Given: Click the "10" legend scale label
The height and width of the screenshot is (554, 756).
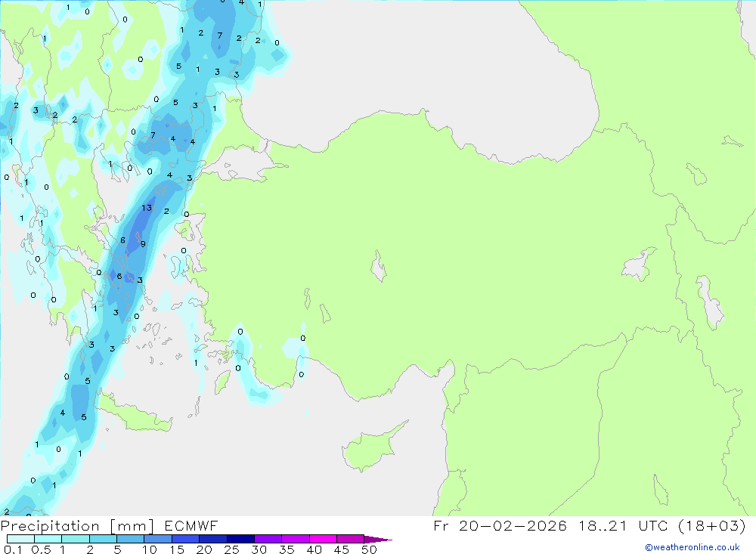Looking at the screenshot, I should (150, 549).
